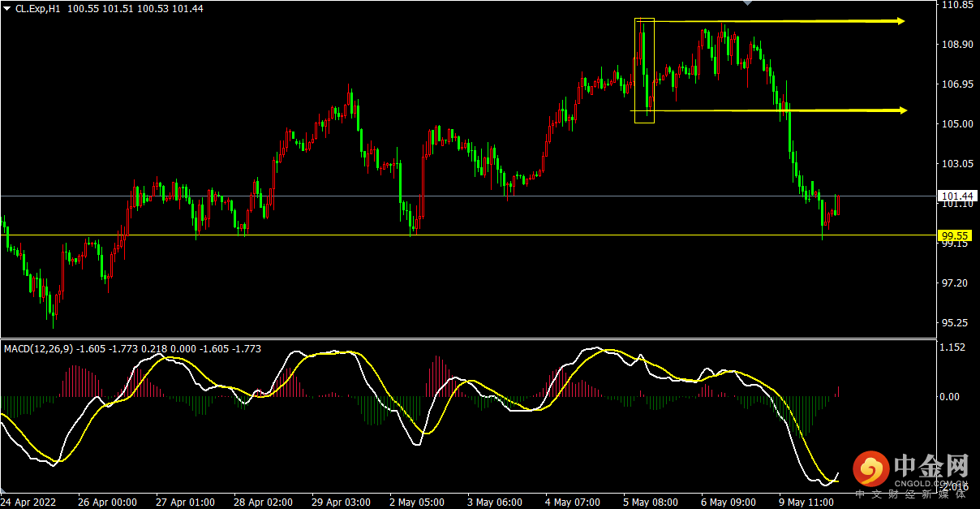
Task: Click the upper yellow arrow's arrowhead
Action: coord(900,21)
